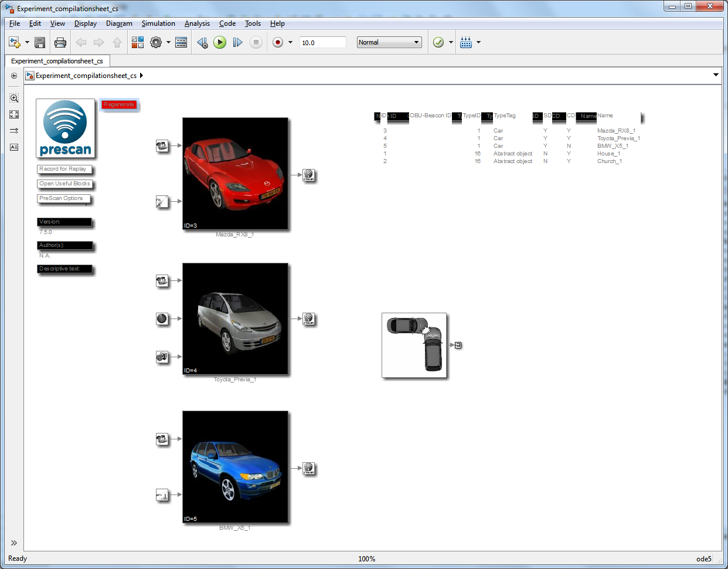Click the Annotation text palette icon
The width and height of the screenshot is (728, 569).
14,147
